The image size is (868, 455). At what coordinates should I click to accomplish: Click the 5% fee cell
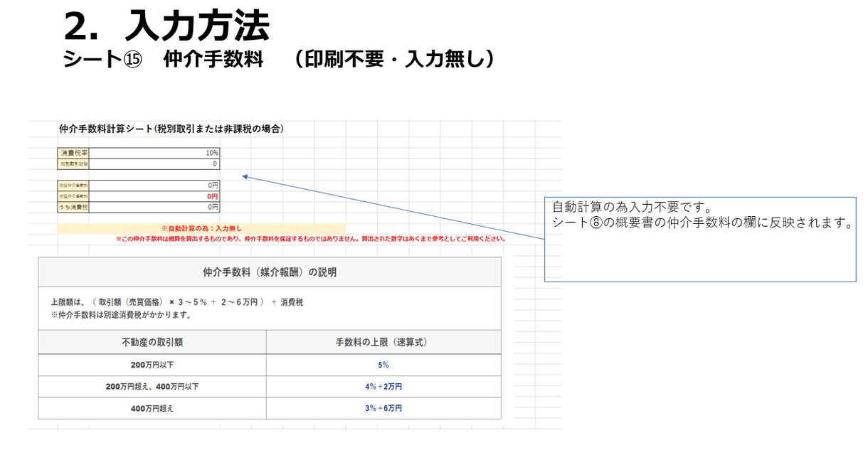pyautogui.click(x=383, y=365)
